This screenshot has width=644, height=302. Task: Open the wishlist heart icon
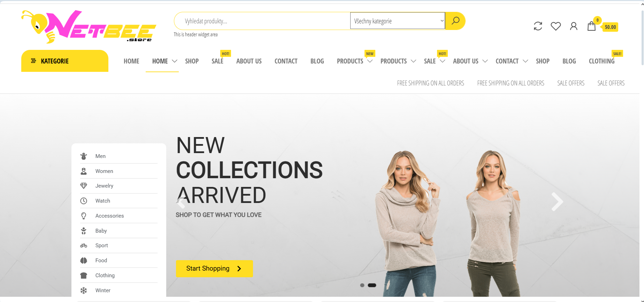point(555,26)
